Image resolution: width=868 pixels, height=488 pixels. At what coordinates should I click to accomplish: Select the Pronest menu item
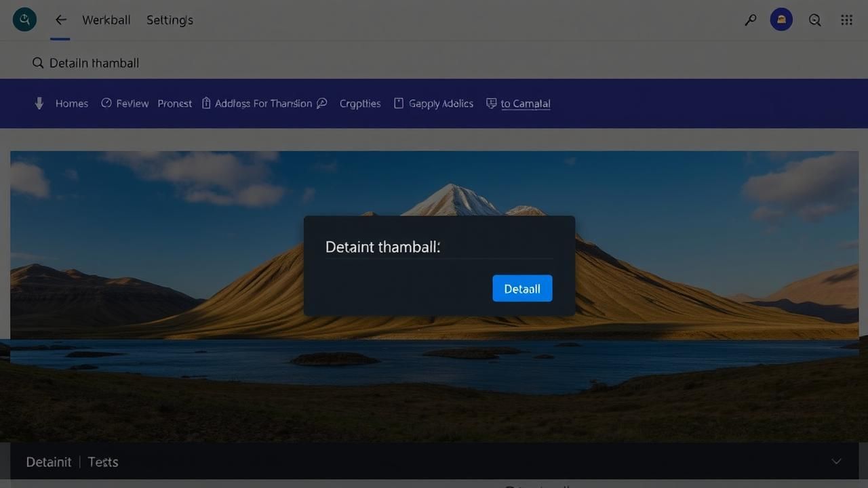click(x=174, y=104)
